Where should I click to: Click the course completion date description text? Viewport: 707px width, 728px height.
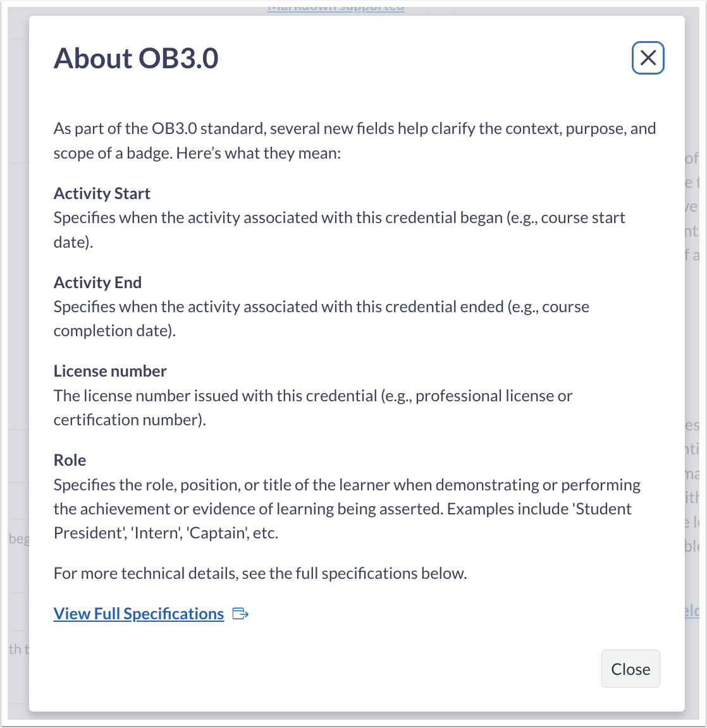pyautogui.click(x=322, y=318)
